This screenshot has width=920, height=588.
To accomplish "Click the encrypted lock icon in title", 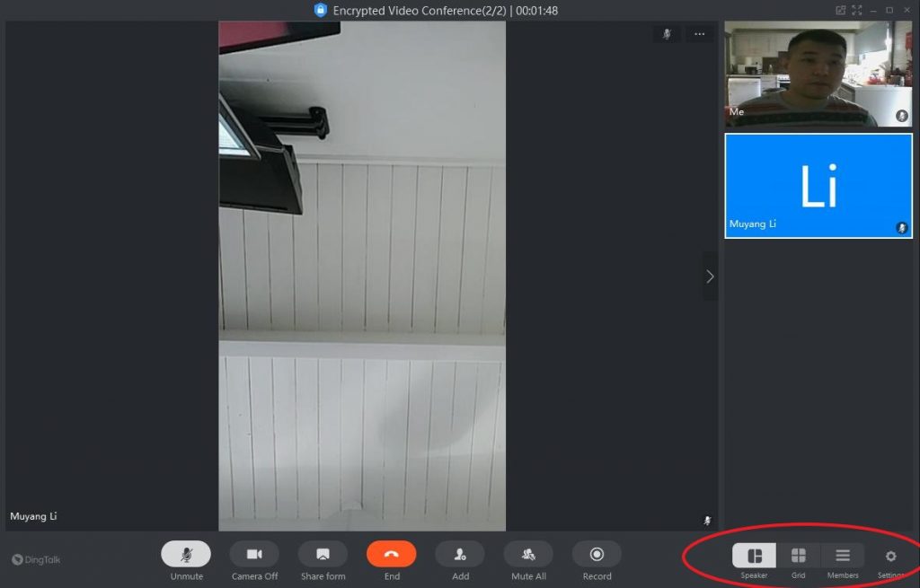I will [x=321, y=10].
